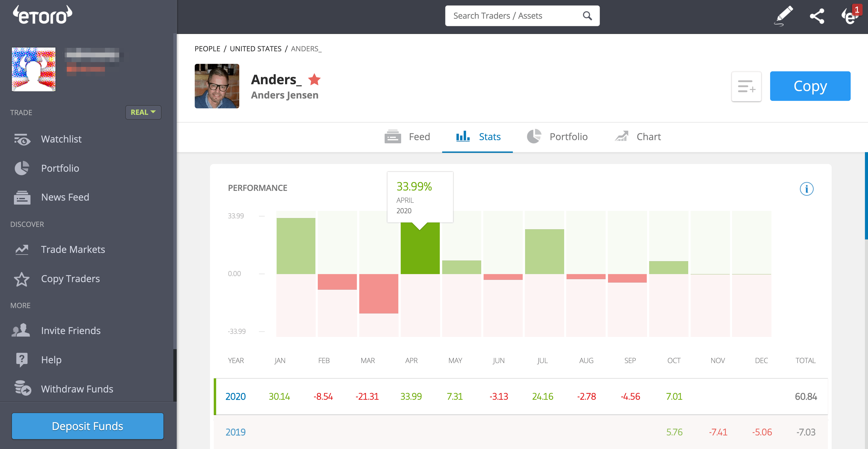Image resolution: width=868 pixels, height=449 pixels.
Task: Open the Help page
Action: click(x=51, y=360)
